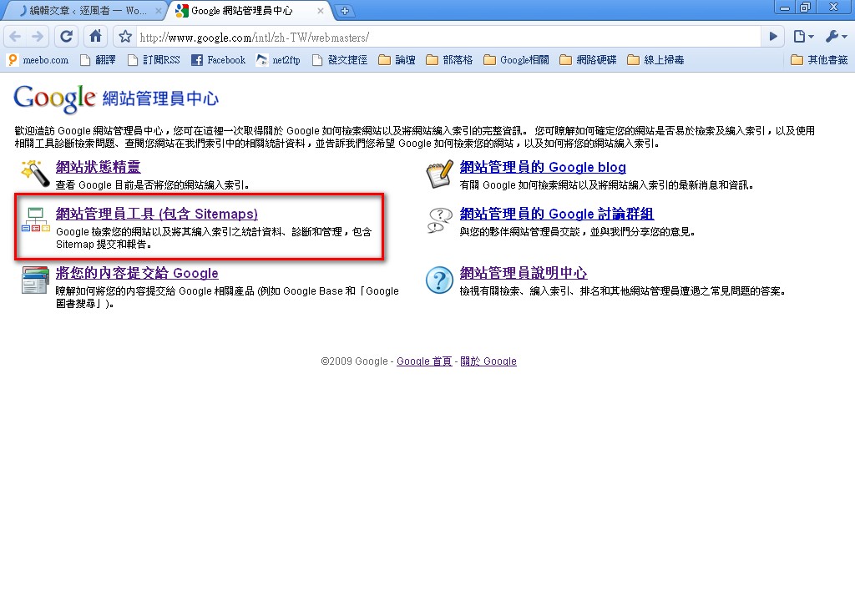
Task: Expand the Google相關 bookmark folder
Action: pos(516,60)
